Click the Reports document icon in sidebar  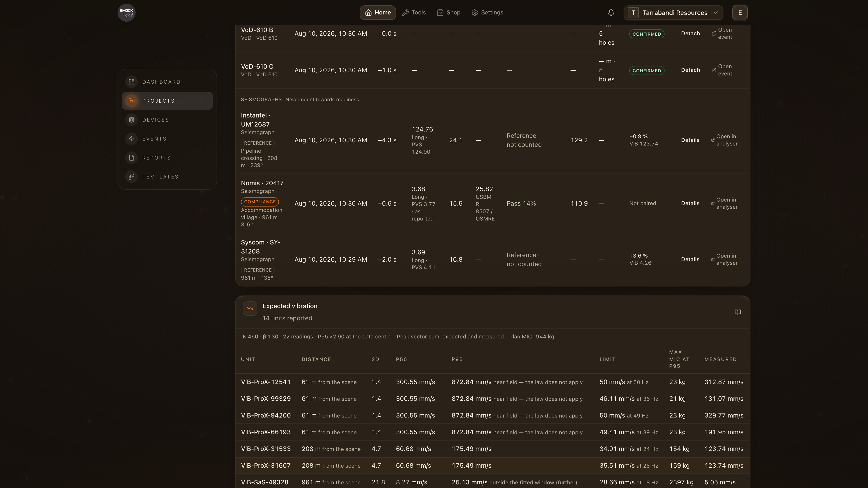click(131, 158)
